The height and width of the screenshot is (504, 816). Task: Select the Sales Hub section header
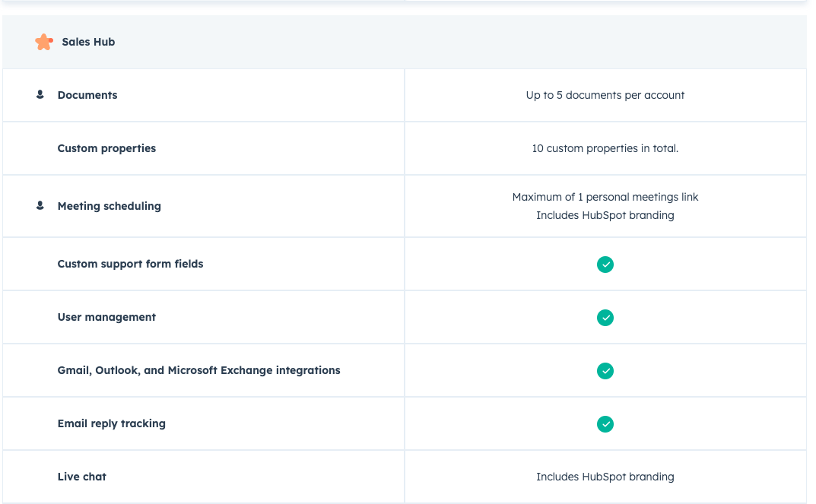[88, 42]
